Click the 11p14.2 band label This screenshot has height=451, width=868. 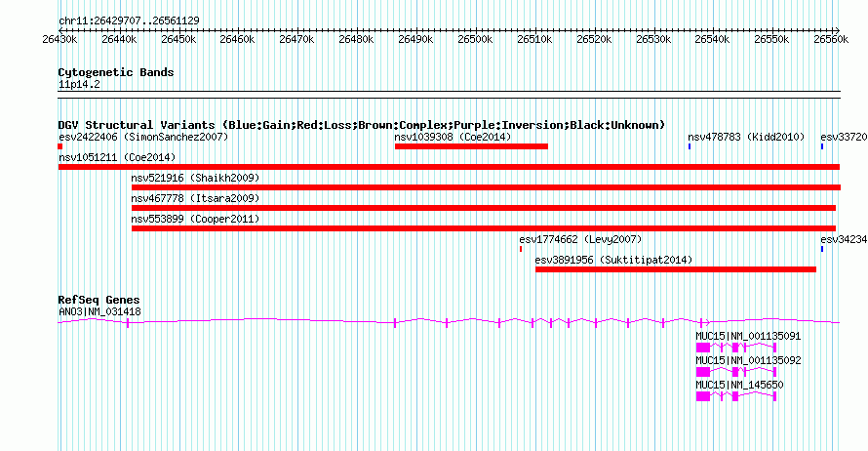[79, 85]
